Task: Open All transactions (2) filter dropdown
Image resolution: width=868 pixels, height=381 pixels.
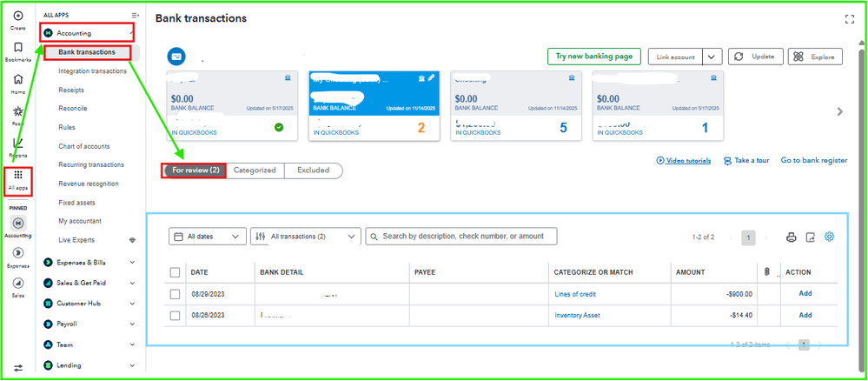Action: coord(306,237)
